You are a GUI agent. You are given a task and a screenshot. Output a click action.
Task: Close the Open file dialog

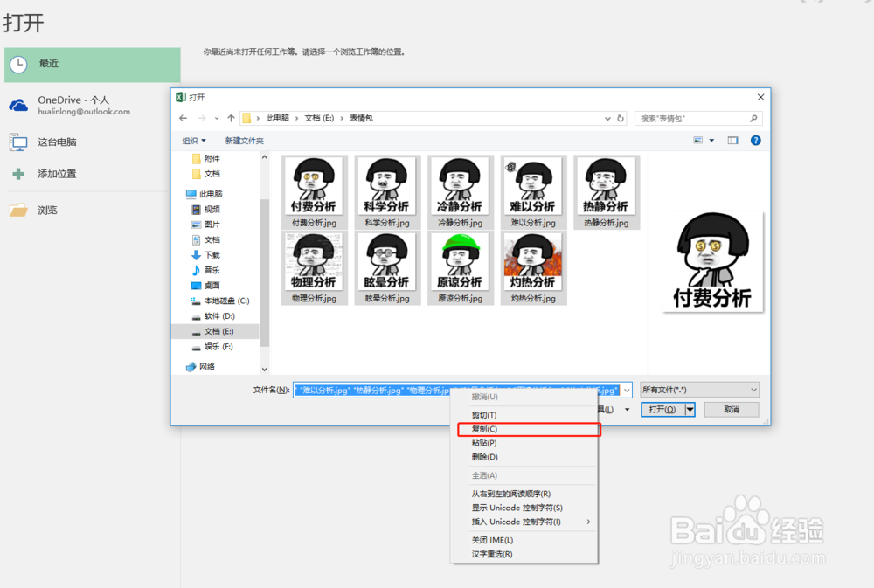(x=760, y=97)
